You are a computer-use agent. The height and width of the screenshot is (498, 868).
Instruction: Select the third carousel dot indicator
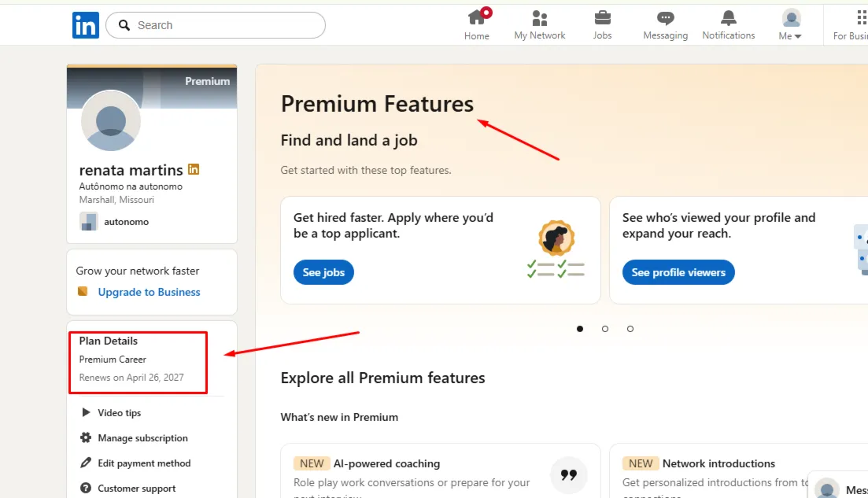630,329
